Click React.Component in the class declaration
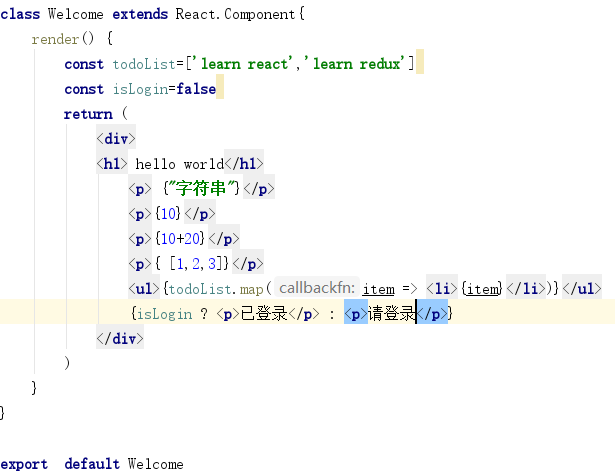The image size is (615, 471). click(235, 14)
